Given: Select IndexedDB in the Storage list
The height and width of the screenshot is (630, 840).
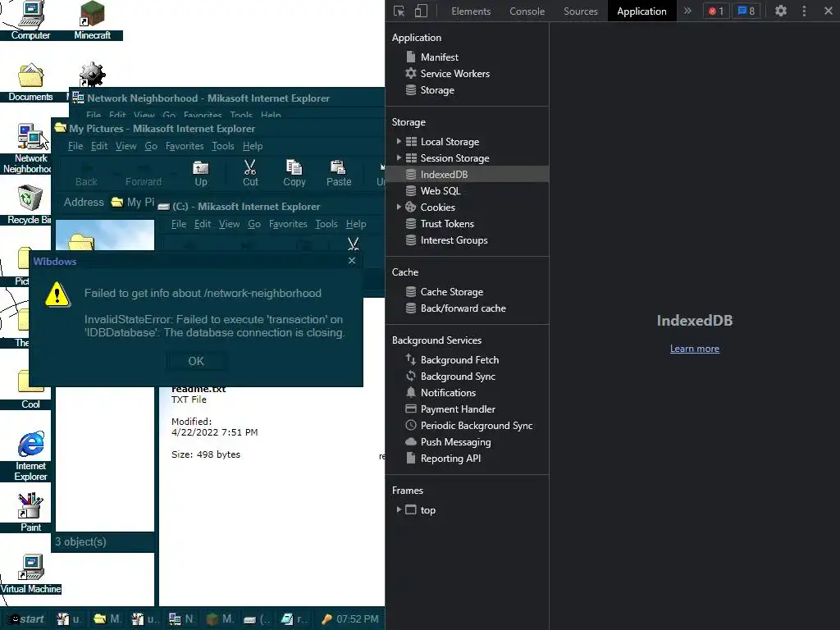Looking at the screenshot, I should point(467,174).
